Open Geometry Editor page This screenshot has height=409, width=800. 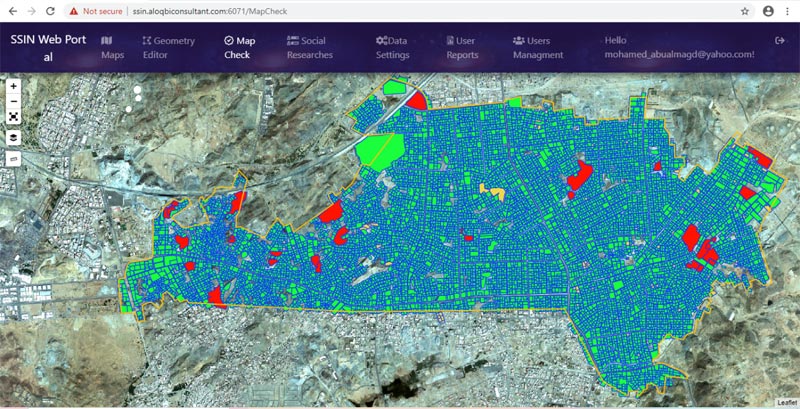point(168,47)
